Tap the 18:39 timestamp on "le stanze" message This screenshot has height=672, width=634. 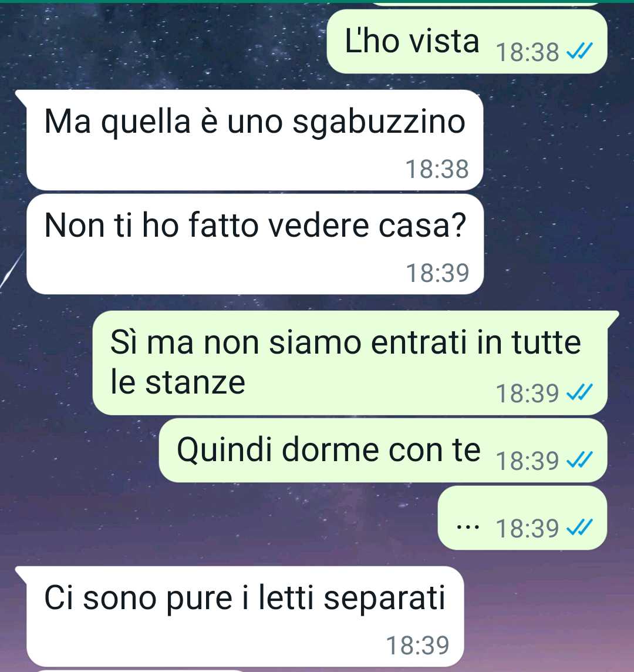pos(527,394)
